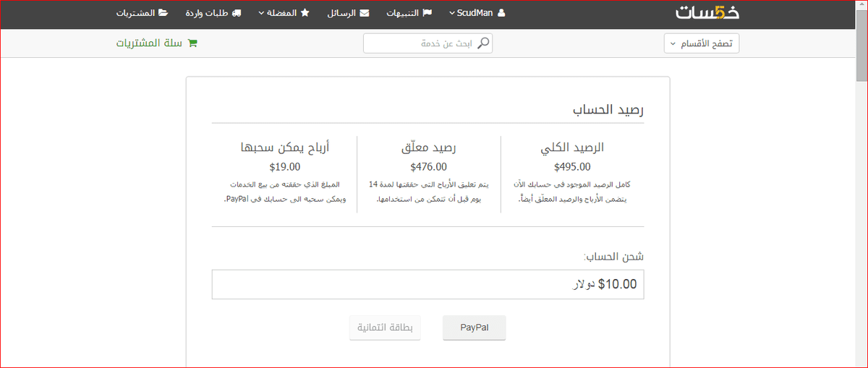Screen dimensions: 868x368
Task: Select the $476.00 pending balance value
Action: 428,167
